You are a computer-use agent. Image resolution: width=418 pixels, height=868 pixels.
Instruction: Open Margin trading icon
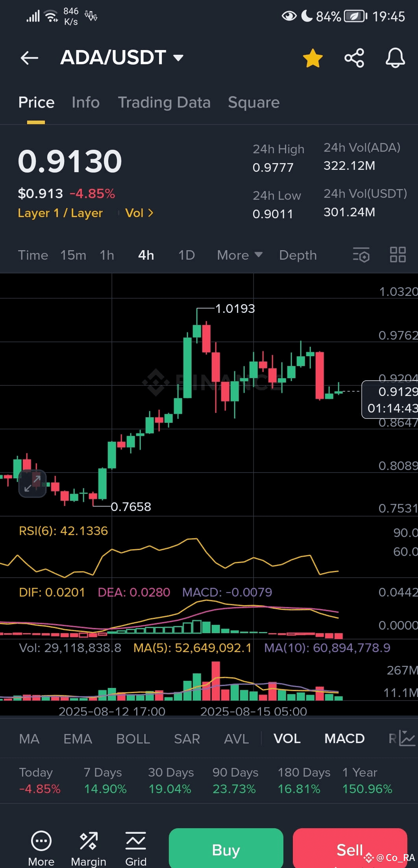(89, 848)
